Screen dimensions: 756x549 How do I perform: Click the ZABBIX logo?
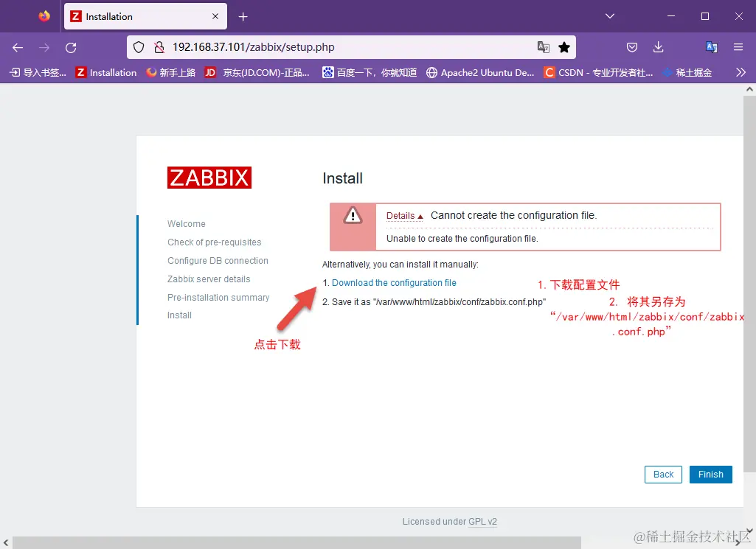click(209, 177)
